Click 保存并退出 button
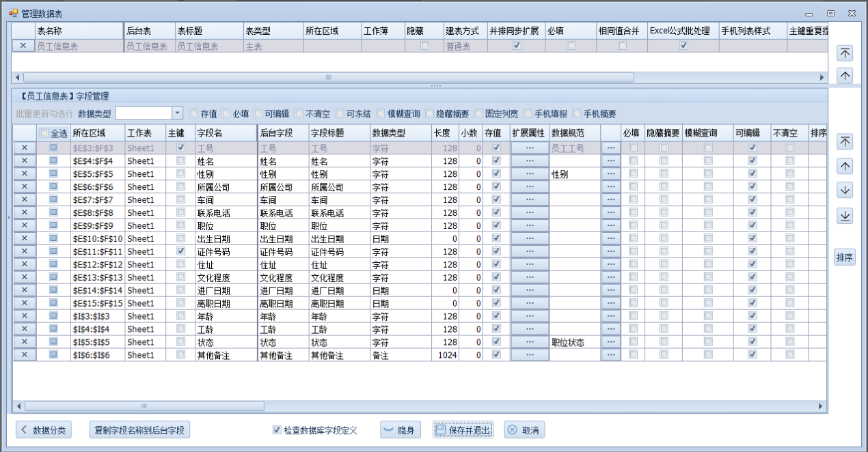The height and width of the screenshot is (452, 868). [x=463, y=430]
